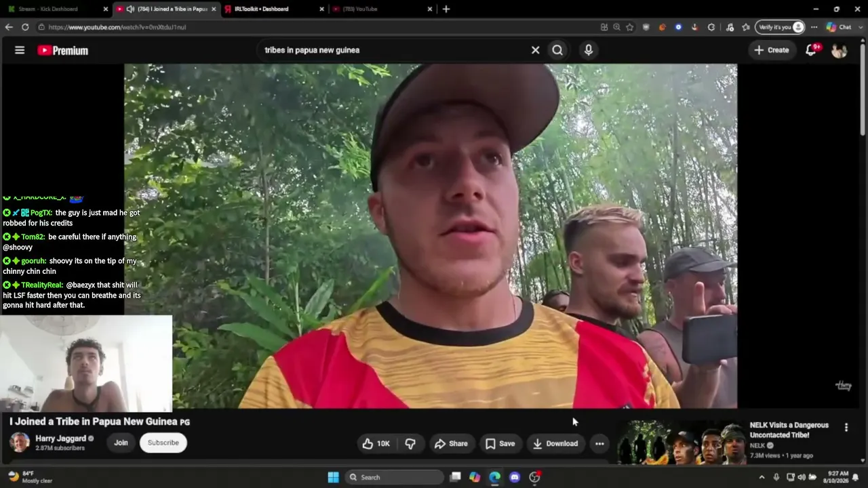Close the Kick Dashboard tab
The width and height of the screenshot is (868, 488).
(105, 9)
